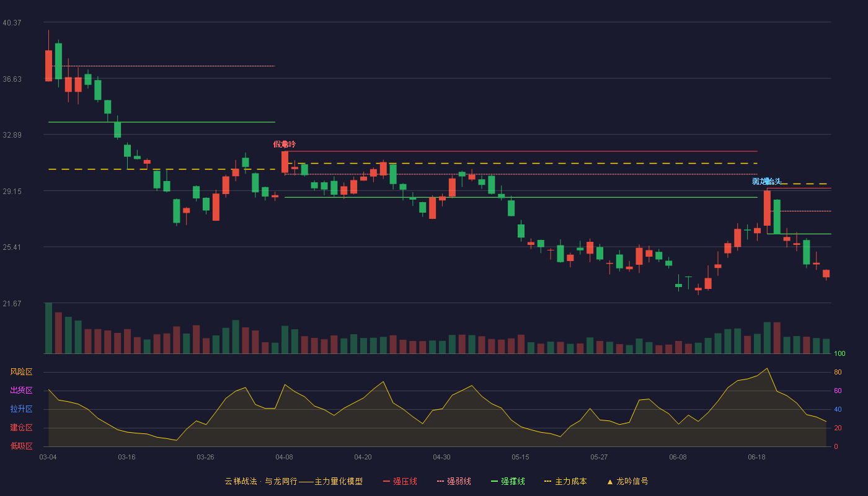The height and width of the screenshot is (496, 868).
Task: Click the 04-08 date label
Action: [284, 457]
